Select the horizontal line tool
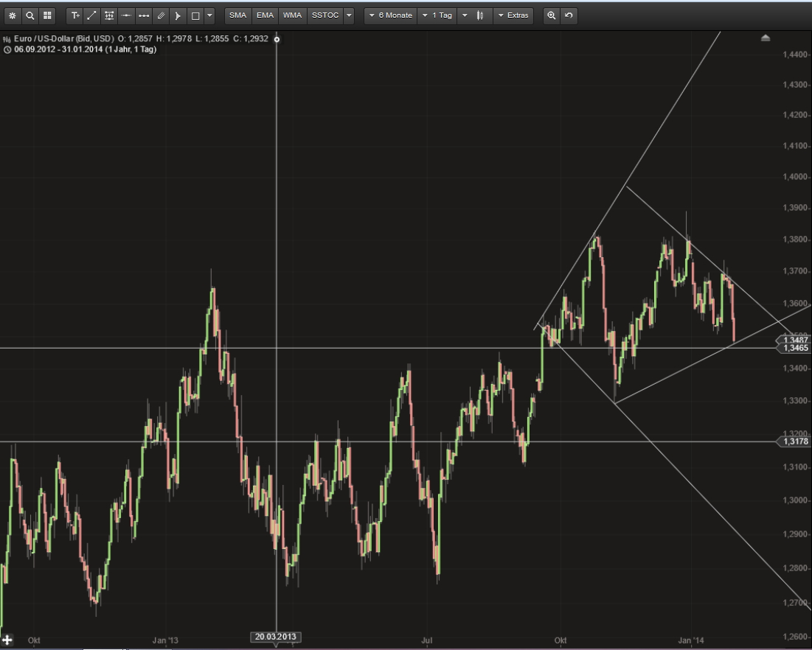The image size is (812, 650). 125,15
